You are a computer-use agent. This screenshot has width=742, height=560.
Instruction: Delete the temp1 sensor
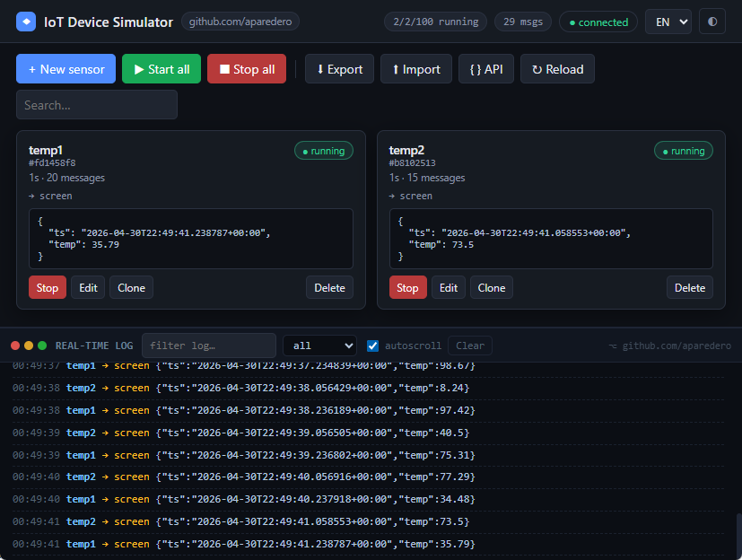point(329,287)
